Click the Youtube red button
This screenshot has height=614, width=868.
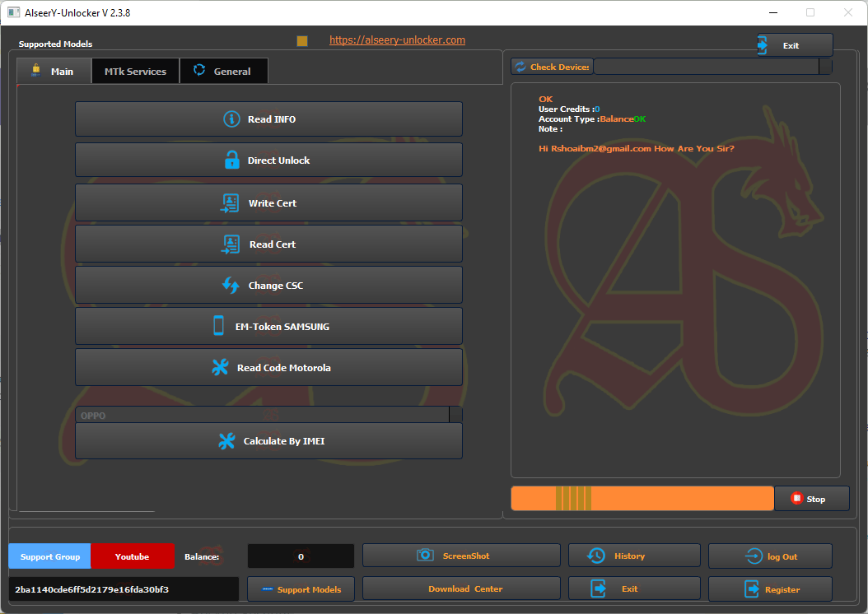coord(132,556)
